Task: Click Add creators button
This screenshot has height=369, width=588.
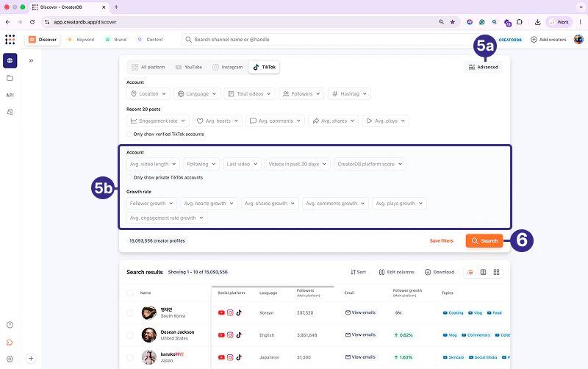Action: click(x=548, y=40)
